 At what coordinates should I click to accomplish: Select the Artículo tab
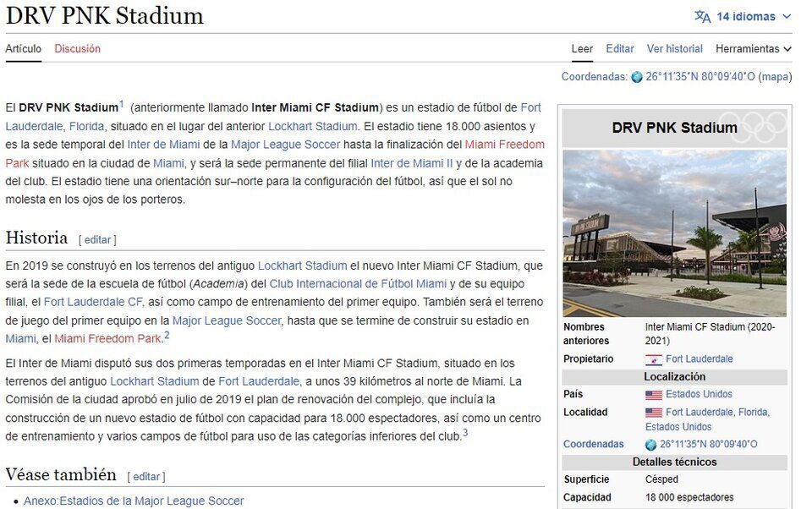click(x=23, y=49)
